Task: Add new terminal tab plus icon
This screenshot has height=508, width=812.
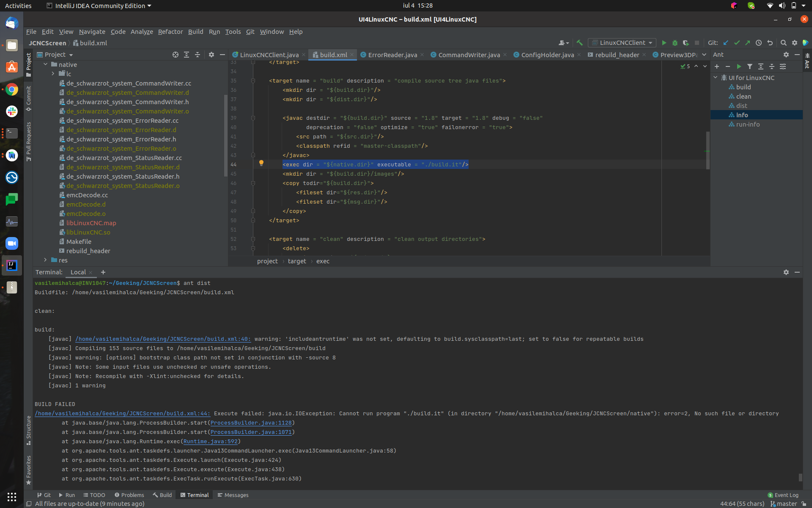Action: click(103, 272)
